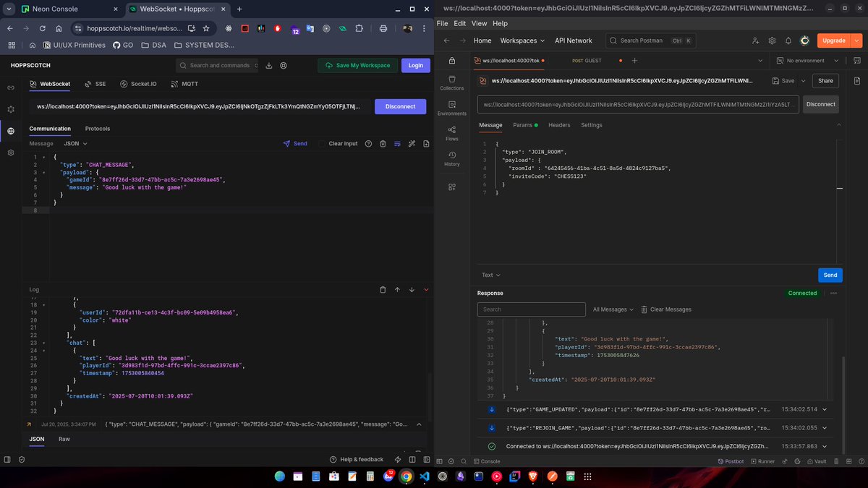Open Postman Text message format dropdown
This screenshot has width=868, height=488.
(491, 275)
